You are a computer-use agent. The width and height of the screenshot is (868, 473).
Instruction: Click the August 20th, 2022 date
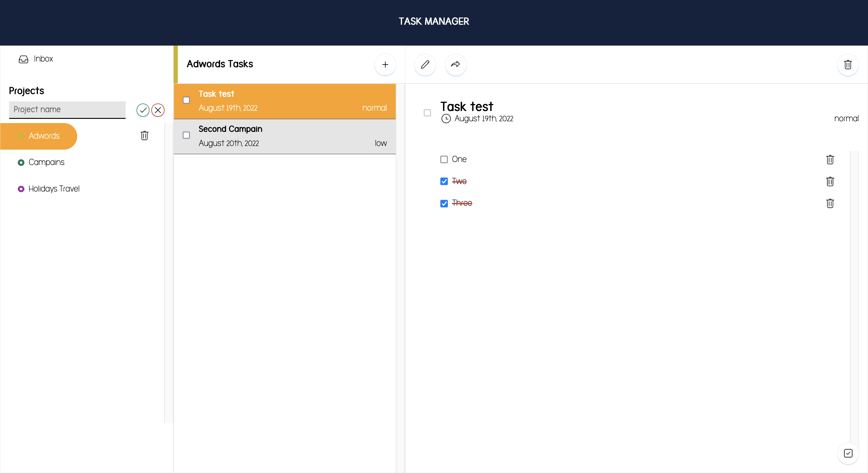click(x=228, y=143)
